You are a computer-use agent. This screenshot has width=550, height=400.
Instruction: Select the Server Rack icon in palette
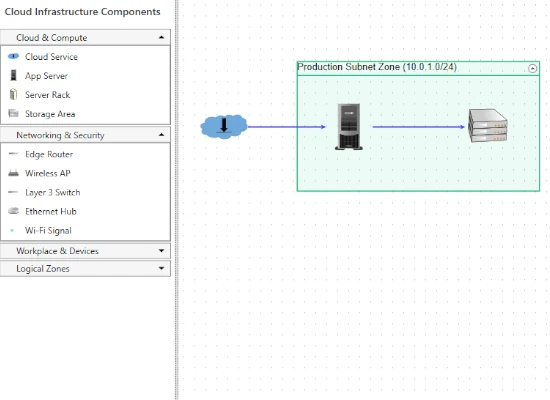click(x=13, y=94)
